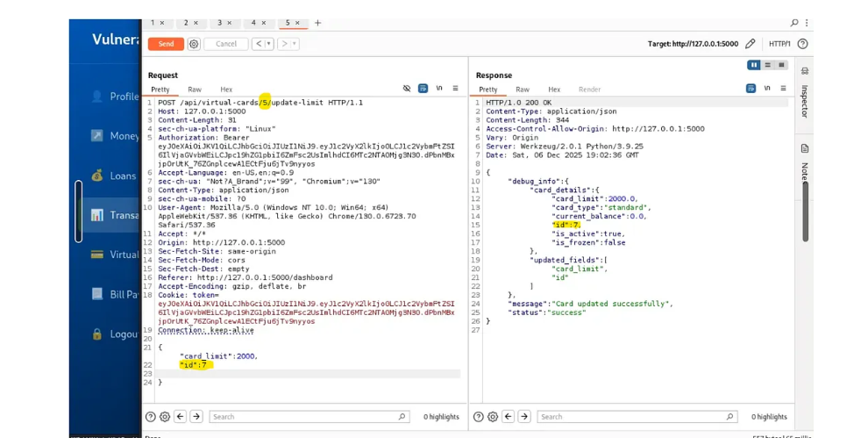Open the three-dot options menu at top right
Viewport: 868px width, 445px height.
point(807,23)
